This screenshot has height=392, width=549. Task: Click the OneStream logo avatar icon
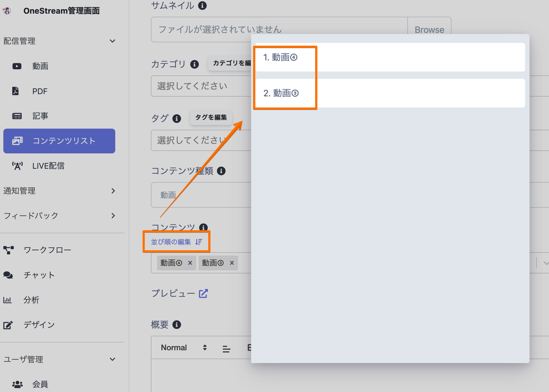[7, 11]
